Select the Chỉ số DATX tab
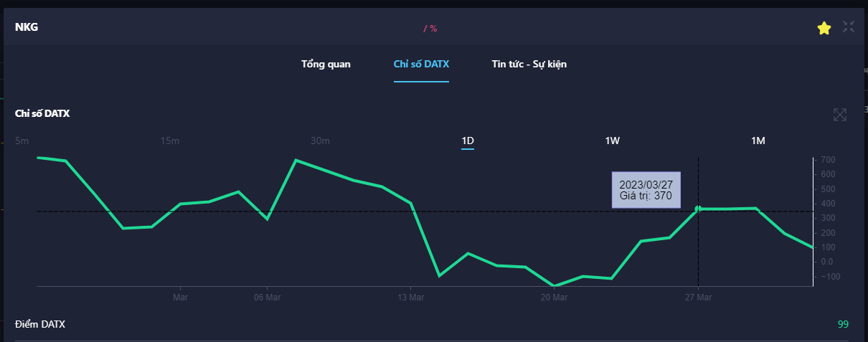 421,65
